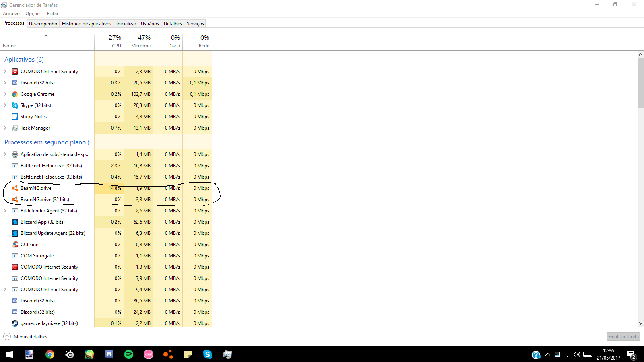
Task: Open Spotify from the taskbar
Action: (129, 354)
